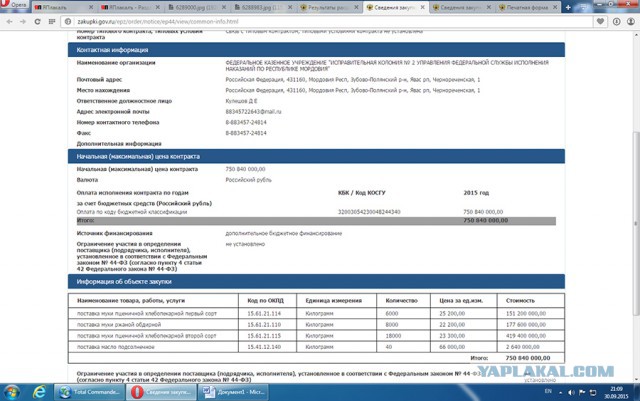The image size is (640, 401).
Task: Add page to bookmarks with heart icon
Action: pyautogui.click(x=600, y=22)
